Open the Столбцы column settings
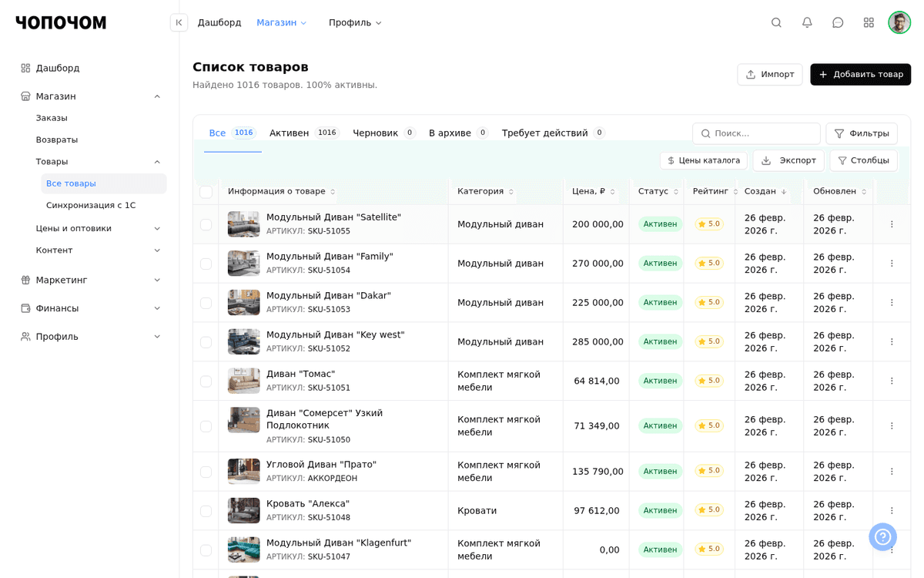The width and height of the screenshot is (924, 578). [x=863, y=160]
